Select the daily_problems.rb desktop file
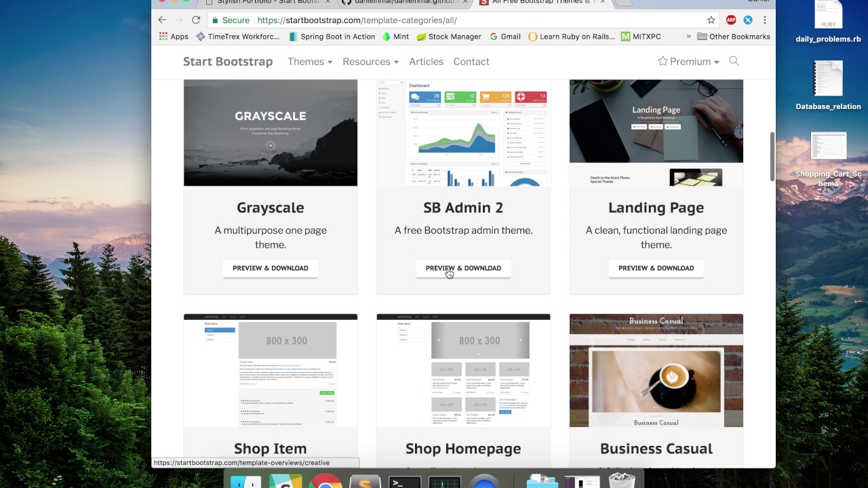 point(828,22)
